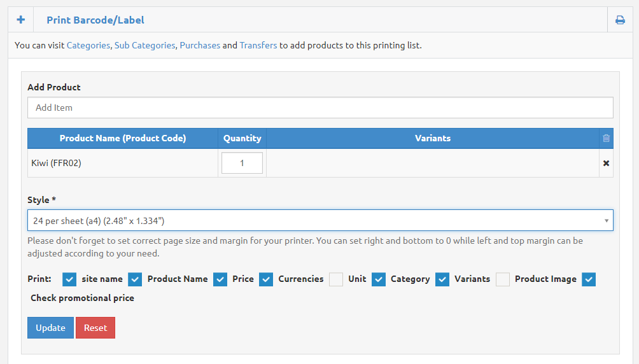The image size is (639, 364).
Task: Click the printer icon in header
Action: coord(620,20)
